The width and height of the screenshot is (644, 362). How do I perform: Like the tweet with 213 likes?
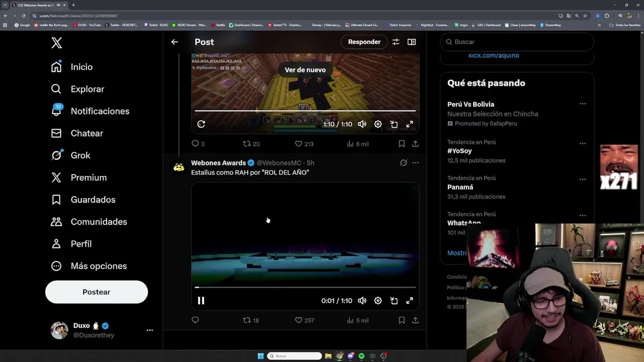[x=304, y=144]
